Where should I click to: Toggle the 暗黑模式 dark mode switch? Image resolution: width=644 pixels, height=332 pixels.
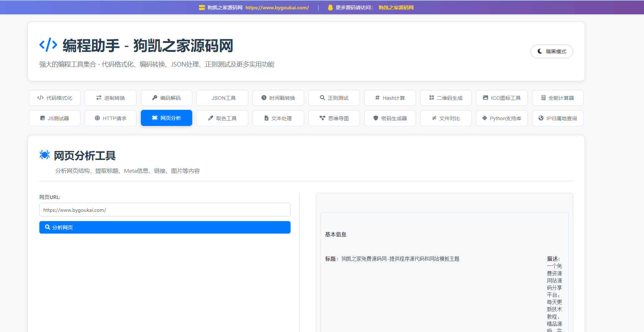(x=551, y=52)
